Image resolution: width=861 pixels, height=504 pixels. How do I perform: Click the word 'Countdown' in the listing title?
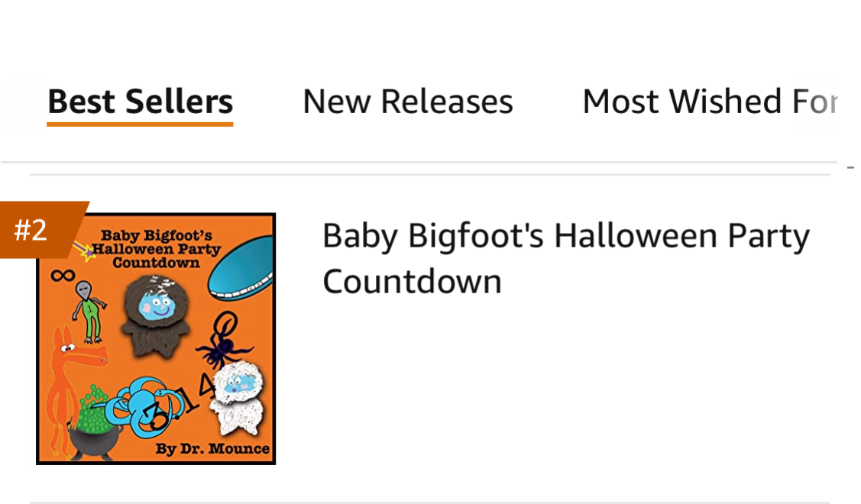pos(412,282)
